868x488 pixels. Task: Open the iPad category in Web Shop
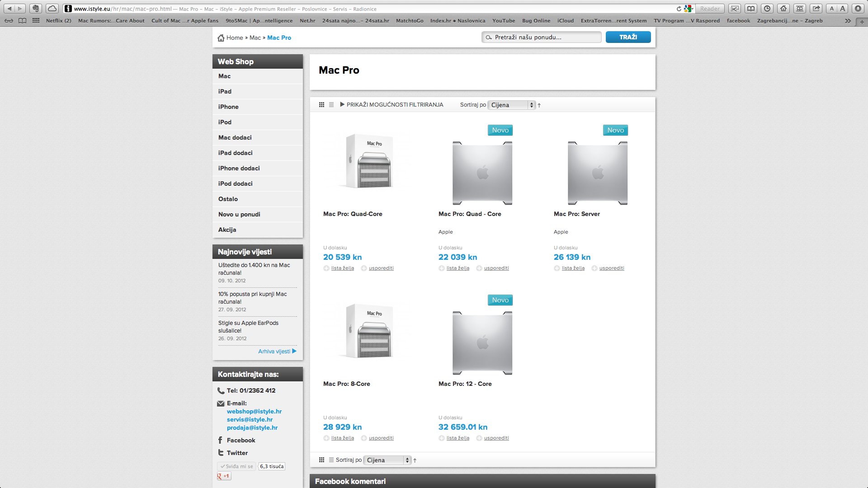coord(258,92)
